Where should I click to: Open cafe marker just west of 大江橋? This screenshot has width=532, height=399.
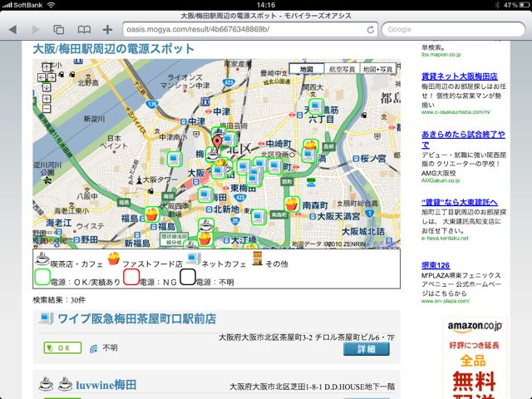click(206, 224)
